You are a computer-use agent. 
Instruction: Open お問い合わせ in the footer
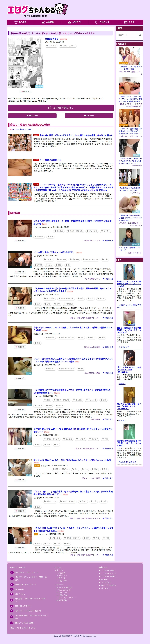pyautogui.click(x=63, y=595)
